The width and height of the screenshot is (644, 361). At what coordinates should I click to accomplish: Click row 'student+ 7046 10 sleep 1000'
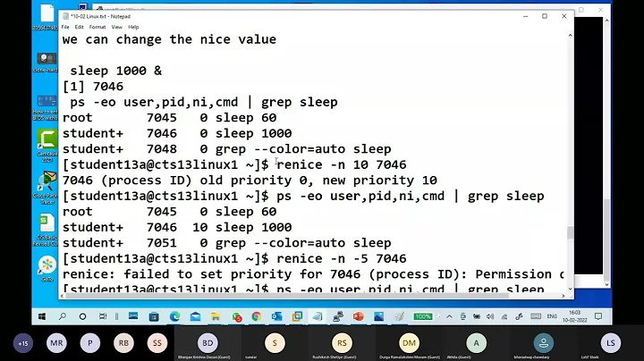click(177, 227)
